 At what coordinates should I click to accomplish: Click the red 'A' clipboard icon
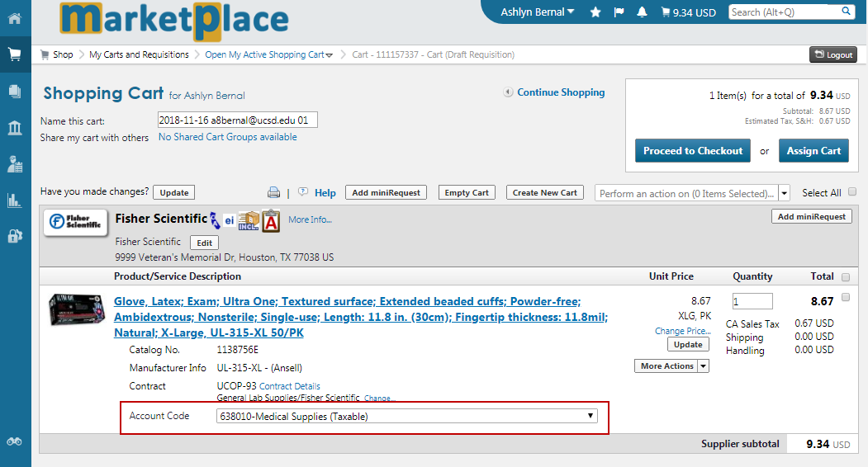(271, 221)
